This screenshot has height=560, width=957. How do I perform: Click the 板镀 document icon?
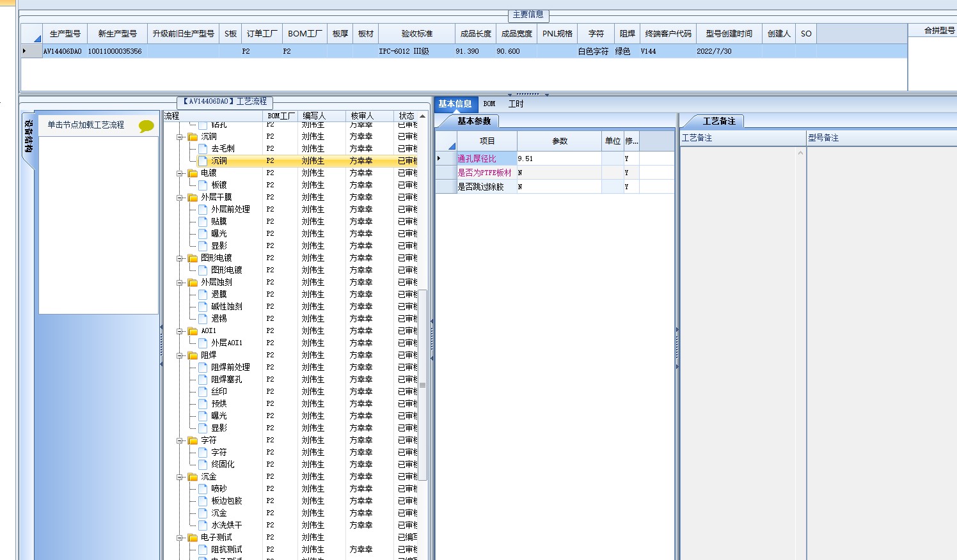(203, 185)
